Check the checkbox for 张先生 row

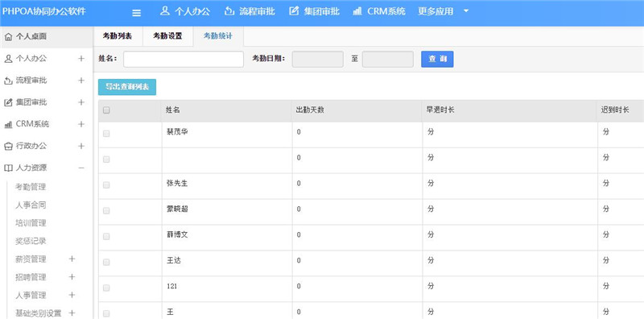tap(106, 185)
